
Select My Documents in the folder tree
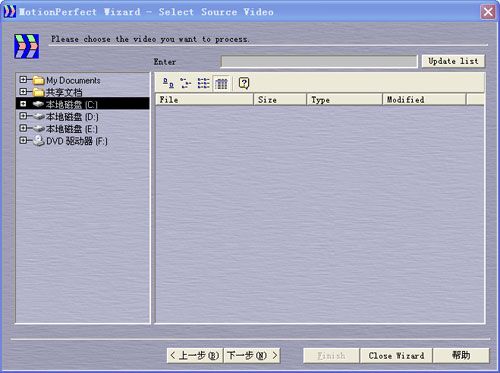73,80
